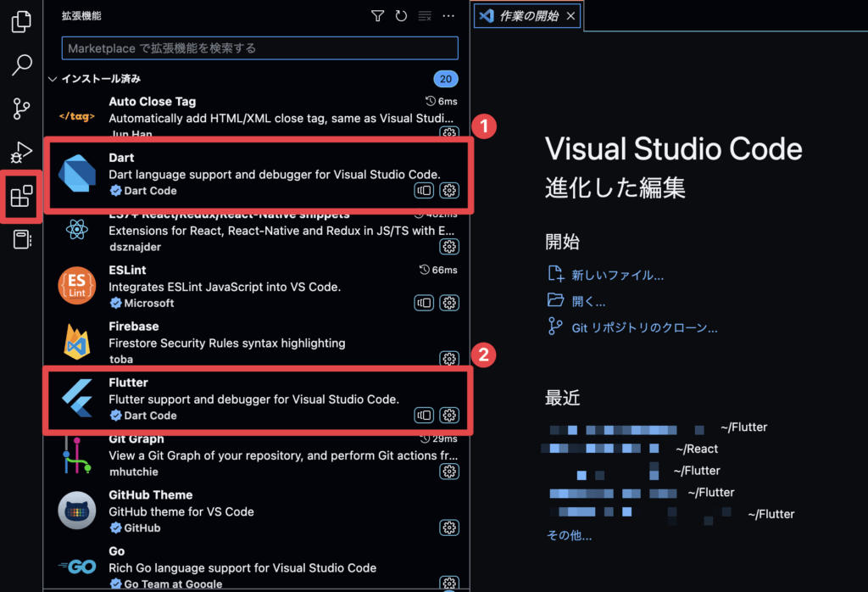Open the ESLint extension settings gear
This screenshot has height=592, width=868.
click(x=449, y=302)
